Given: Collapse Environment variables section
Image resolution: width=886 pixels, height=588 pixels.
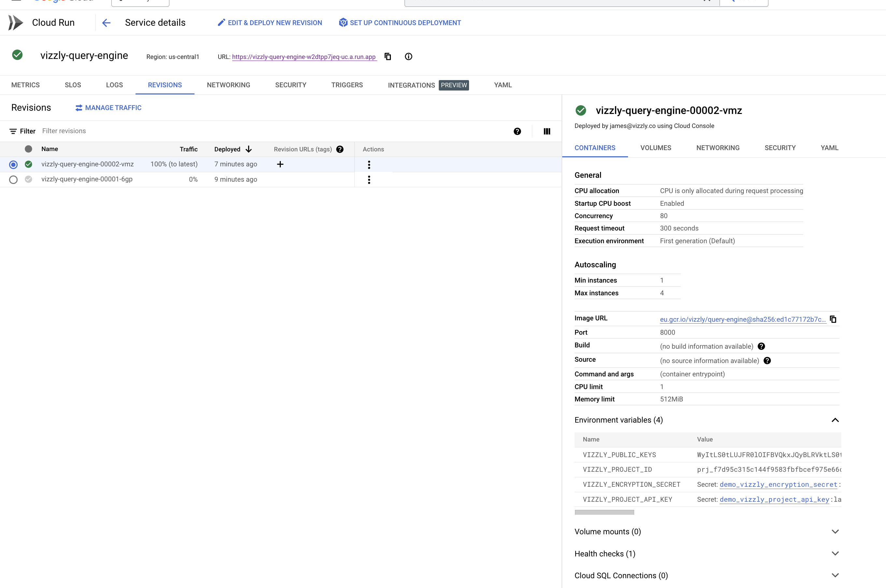Looking at the screenshot, I should coord(835,420).
